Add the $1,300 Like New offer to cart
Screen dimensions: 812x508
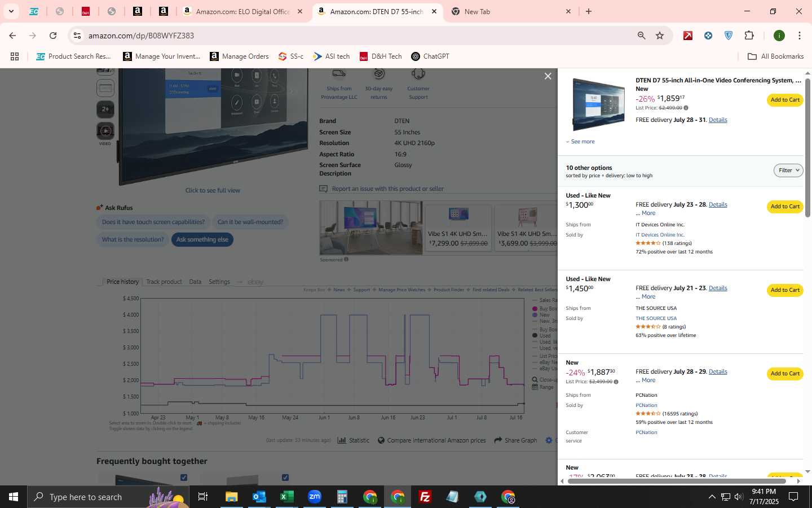click(785, 207)
